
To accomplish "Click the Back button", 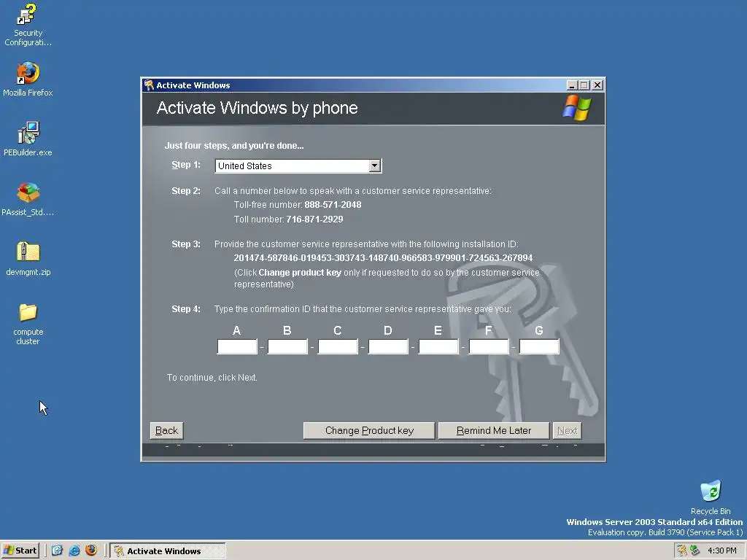I will point(166,430).
